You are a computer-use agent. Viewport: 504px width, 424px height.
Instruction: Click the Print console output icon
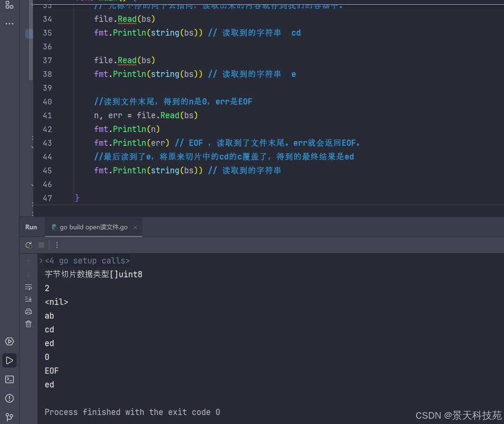[x=28, y=311]
